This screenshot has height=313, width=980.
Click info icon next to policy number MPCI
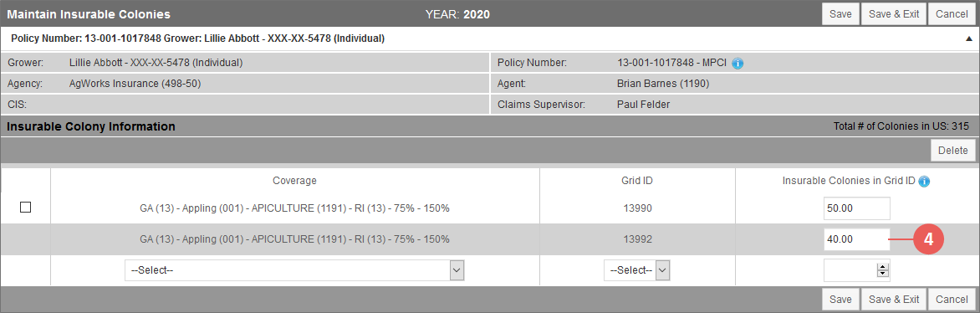[738, 64]
